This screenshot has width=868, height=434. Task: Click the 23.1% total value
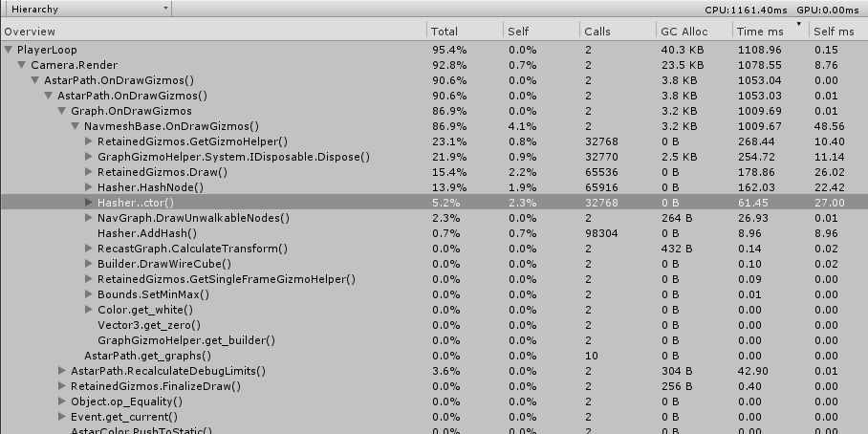coord(446,141)
